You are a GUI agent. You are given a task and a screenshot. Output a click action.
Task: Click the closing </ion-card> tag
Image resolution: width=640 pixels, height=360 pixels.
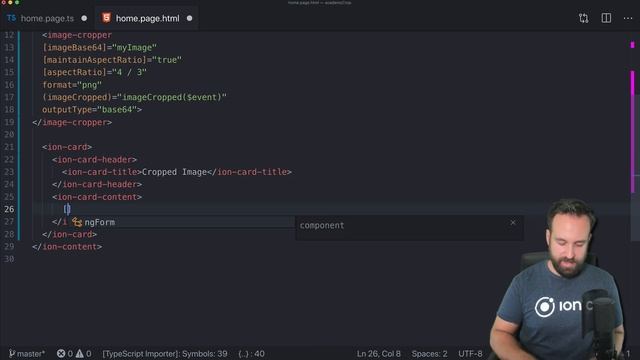[69, 234]
